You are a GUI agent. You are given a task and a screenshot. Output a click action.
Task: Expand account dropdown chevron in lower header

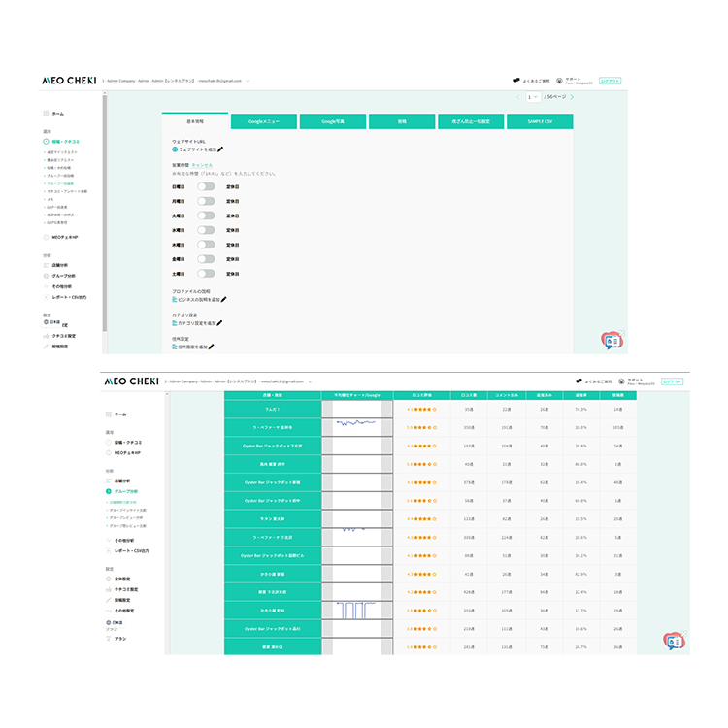[310, 381]
